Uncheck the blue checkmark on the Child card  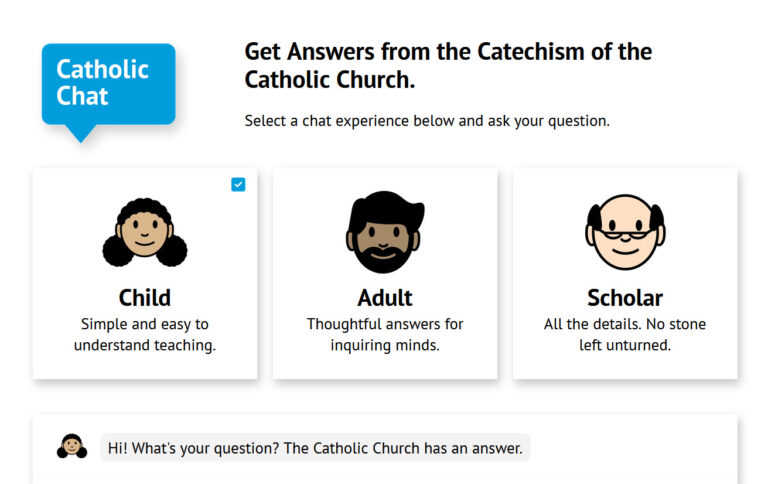238,184
